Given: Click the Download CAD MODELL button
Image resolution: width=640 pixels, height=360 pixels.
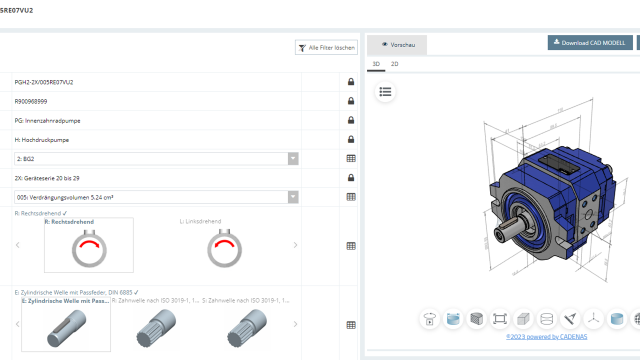Looking at the screenshot, I should [x=590, y=42].
